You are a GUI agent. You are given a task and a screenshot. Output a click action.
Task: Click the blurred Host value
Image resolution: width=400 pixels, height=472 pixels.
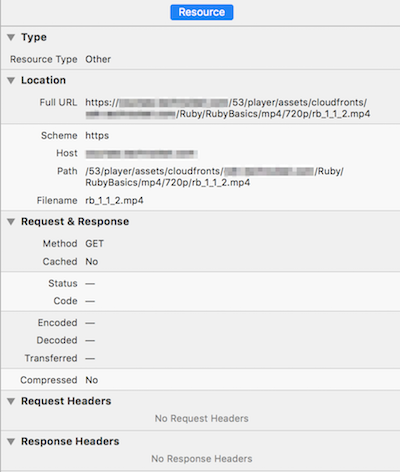pyautogui.click(x=141, y=154)
